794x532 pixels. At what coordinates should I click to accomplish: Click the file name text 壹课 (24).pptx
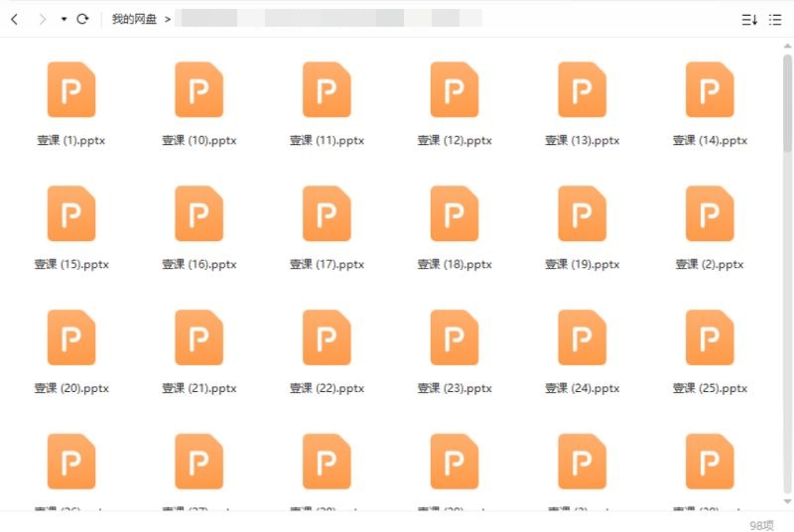[582, 389]
